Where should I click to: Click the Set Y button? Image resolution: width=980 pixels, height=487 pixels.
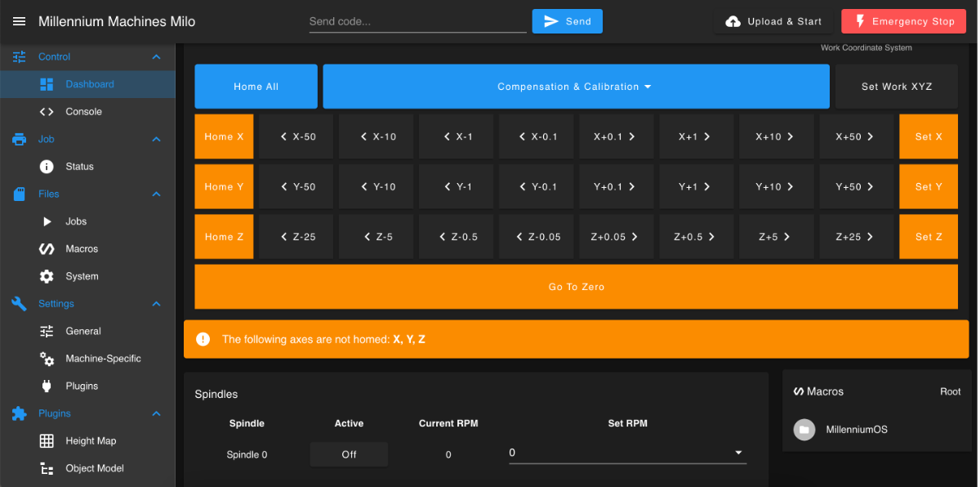(x=929, y=187)
